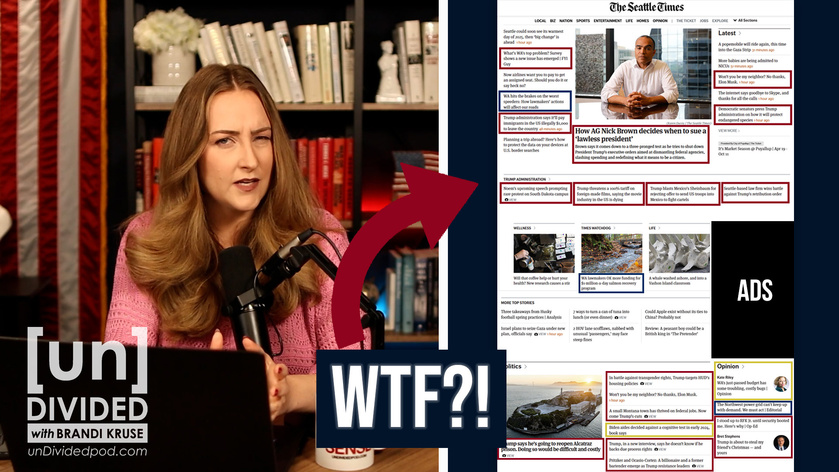Open Trump reopen Alcatraz prison headline

coord(551,448)
